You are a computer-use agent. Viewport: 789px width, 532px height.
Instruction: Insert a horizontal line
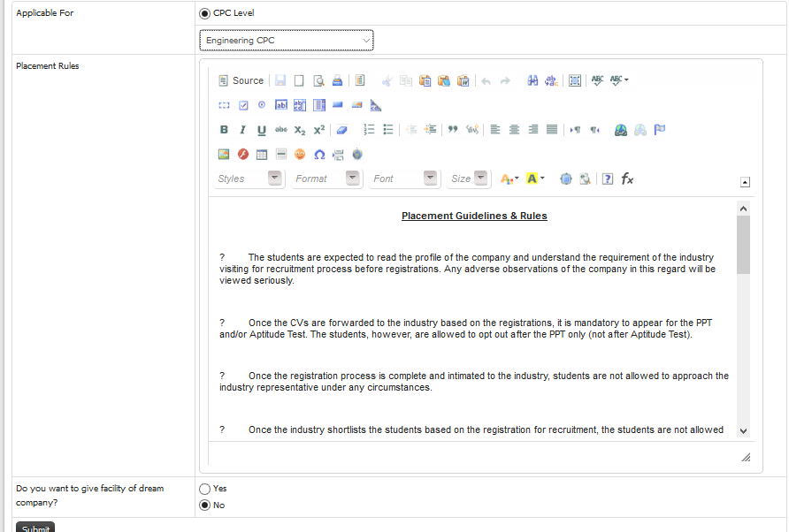[280, 155]
